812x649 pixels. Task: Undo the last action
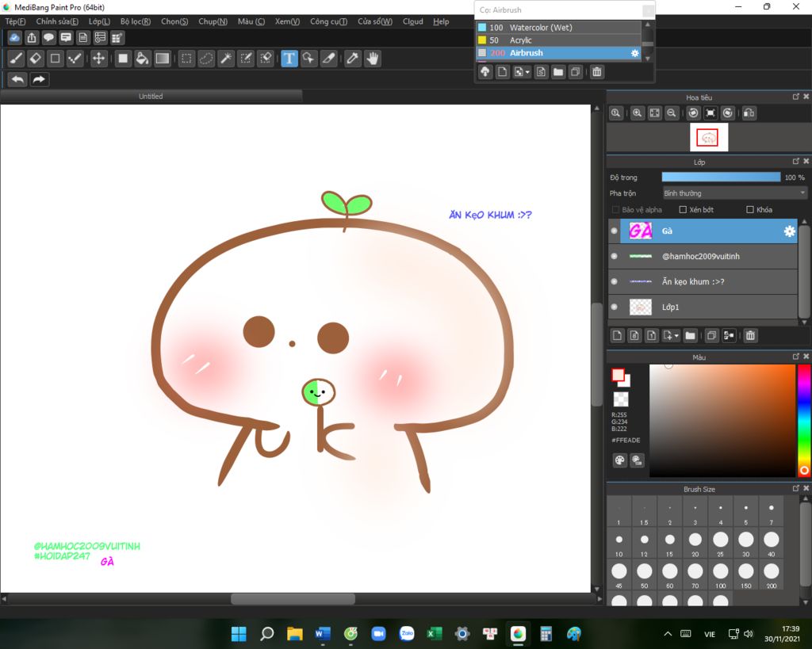pyautogui.click(x=17, y=79)
